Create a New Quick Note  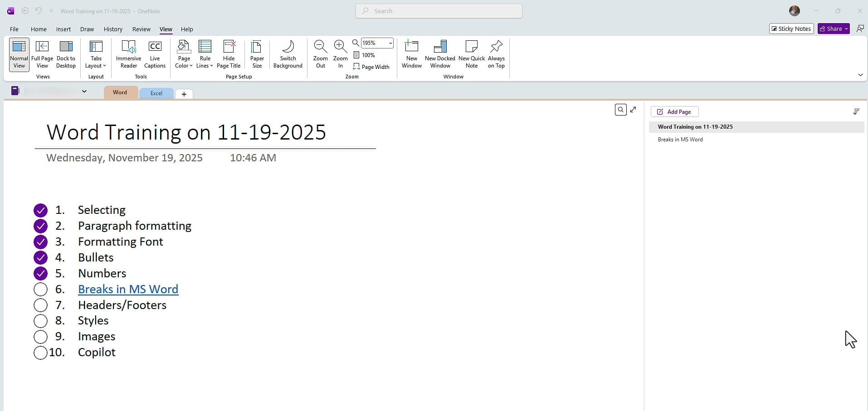coord(472,53)
